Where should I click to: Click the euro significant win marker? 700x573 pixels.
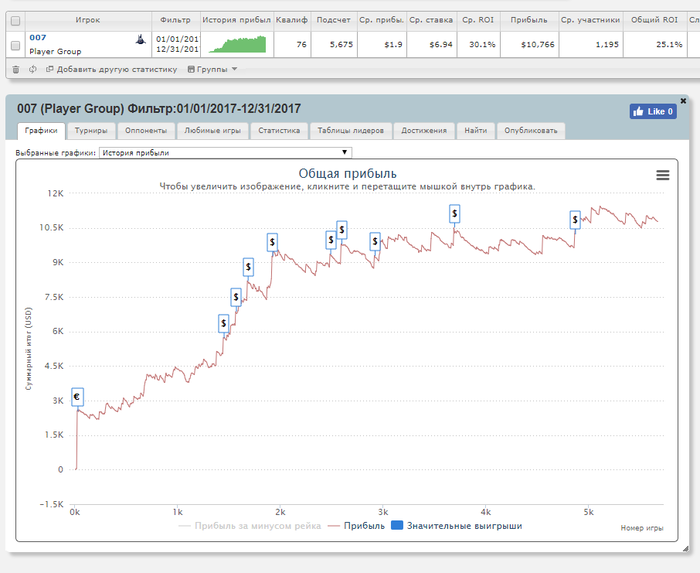[77, 397]
